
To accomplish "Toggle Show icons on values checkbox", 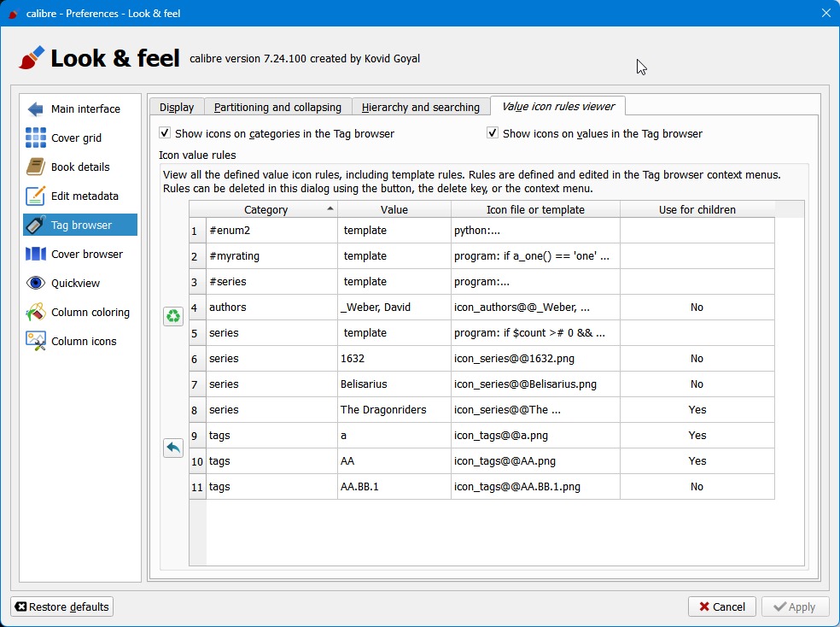I will (x=493, y=134).
